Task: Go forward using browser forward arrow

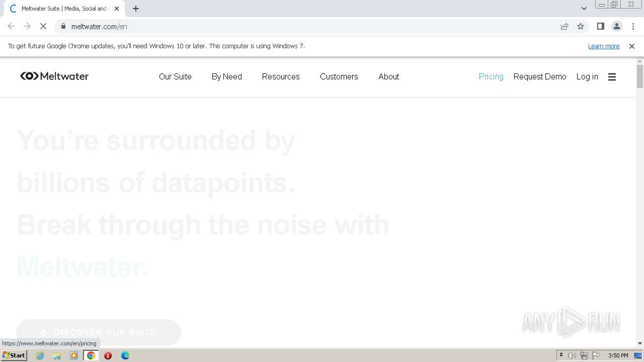Action: click(x=27, y=27)
